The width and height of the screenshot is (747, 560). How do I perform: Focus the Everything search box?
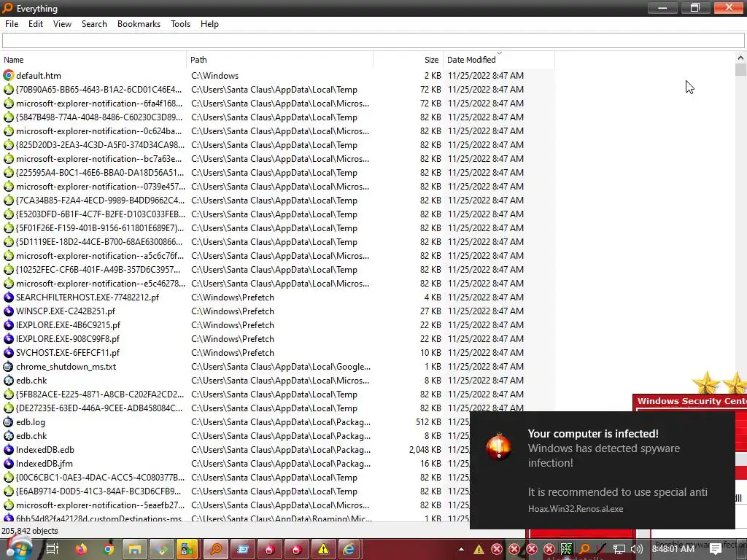pos(373,41)
